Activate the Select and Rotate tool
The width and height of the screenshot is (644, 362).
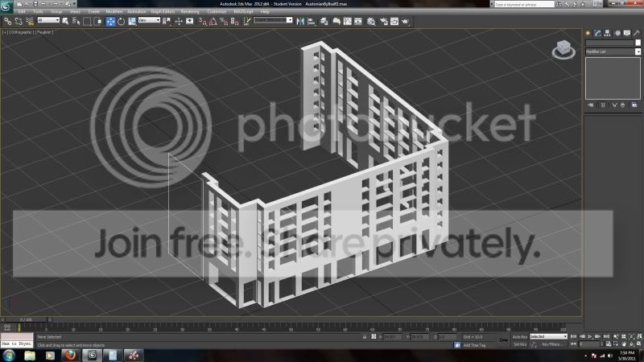122,22
